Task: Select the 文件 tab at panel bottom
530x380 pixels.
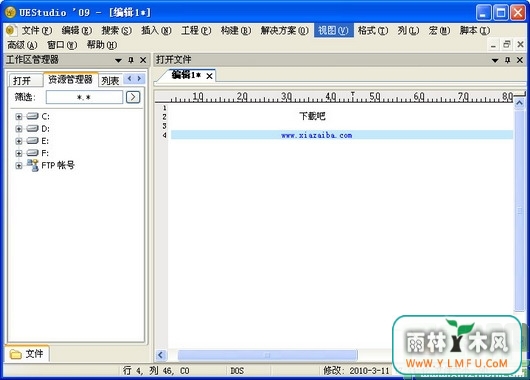Action: [27, 354]
